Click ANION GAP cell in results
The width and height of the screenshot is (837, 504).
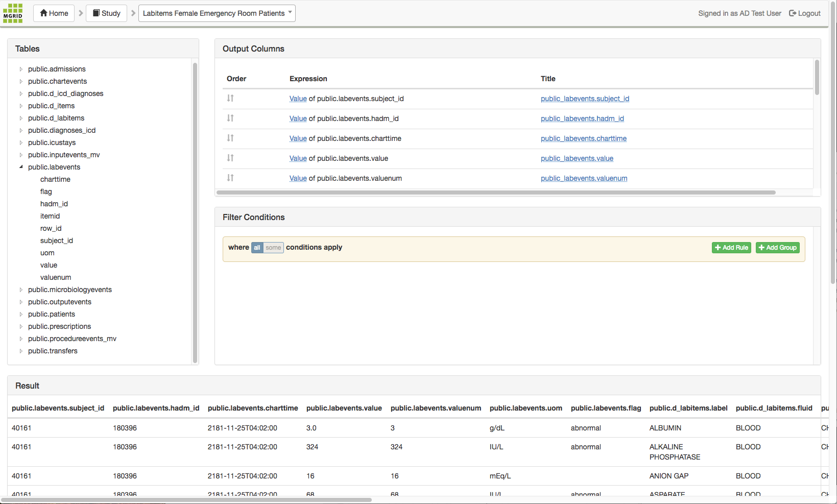click(669, 476)
